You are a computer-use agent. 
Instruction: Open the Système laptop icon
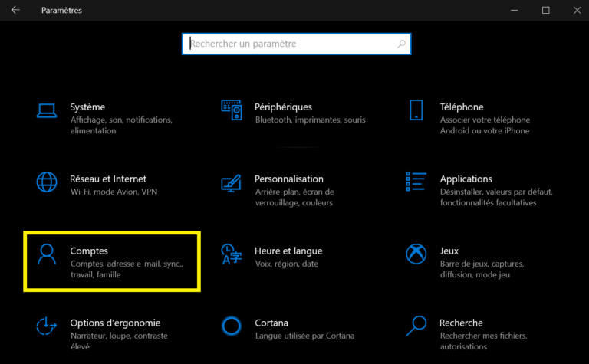(x=47, y=110)
